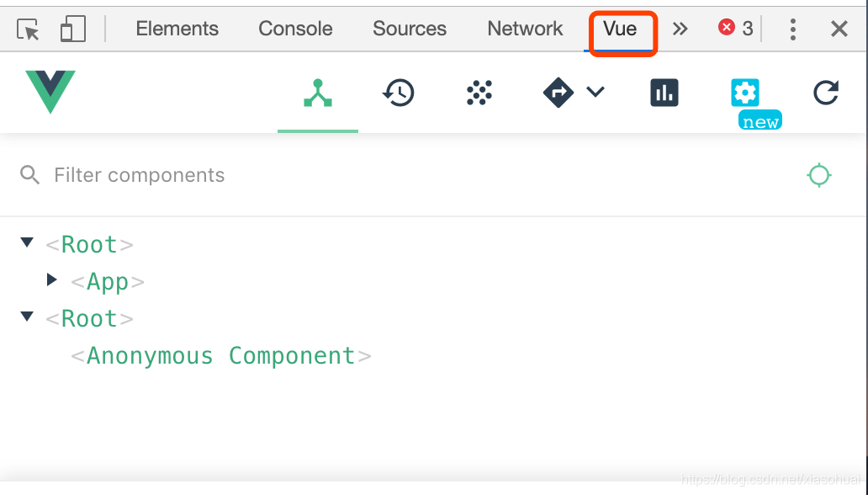Activate the element inspect tool
The height and width of the screenshot is (495, 868).
27,28
